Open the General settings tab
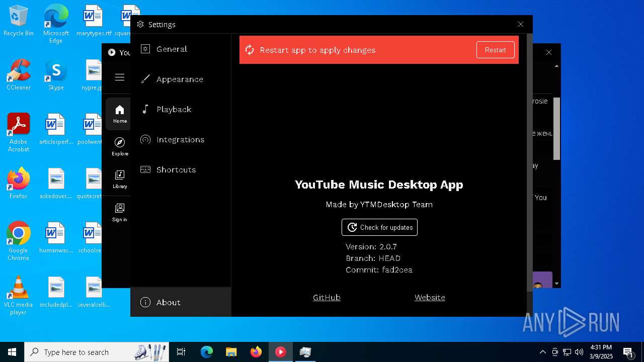Image resolution: width=644 pixels, height=362 pixels. click(181, 49)
